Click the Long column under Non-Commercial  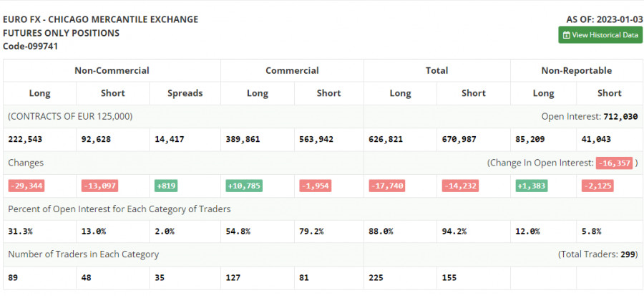point(40,93)
